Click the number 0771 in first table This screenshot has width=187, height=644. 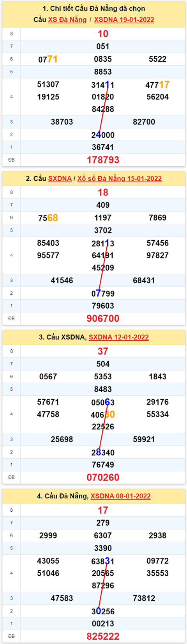(48, 59)
